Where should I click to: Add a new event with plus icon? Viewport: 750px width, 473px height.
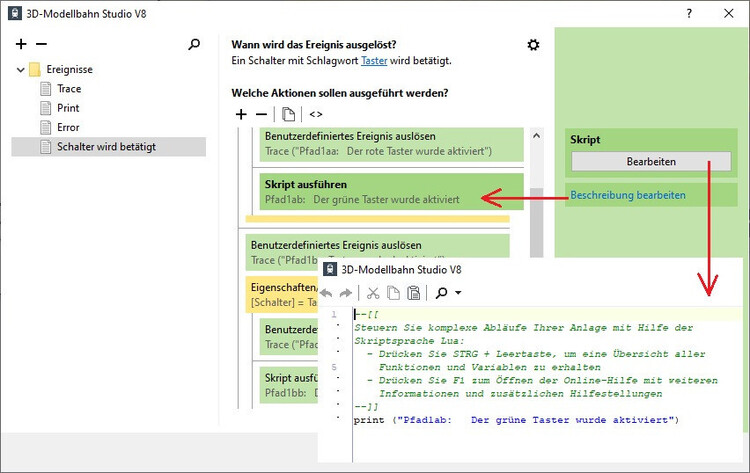(21, 44)
